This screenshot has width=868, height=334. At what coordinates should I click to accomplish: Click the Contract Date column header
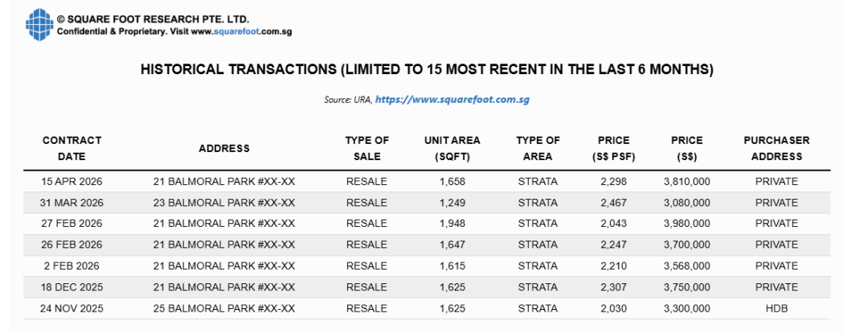coord(72,148)
